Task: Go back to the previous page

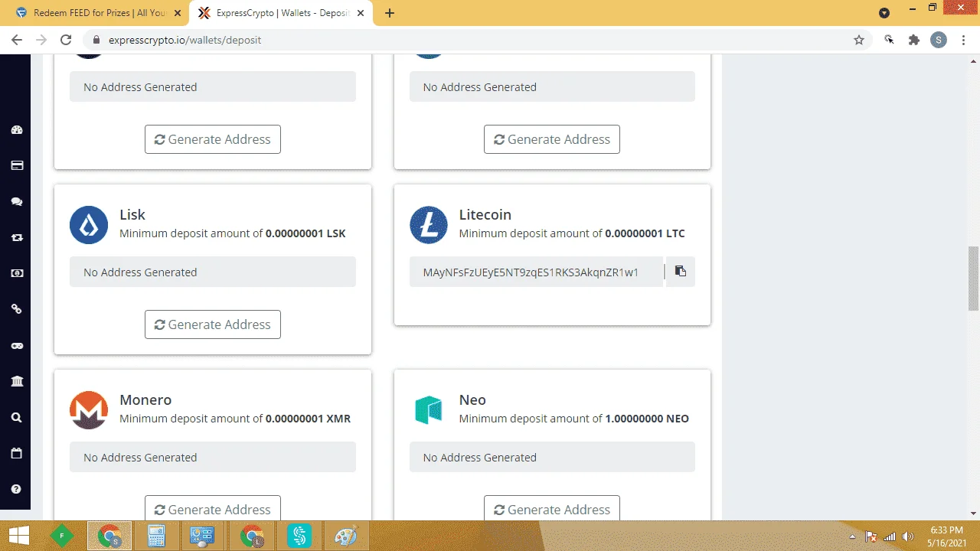Action: tap(17, 40)
